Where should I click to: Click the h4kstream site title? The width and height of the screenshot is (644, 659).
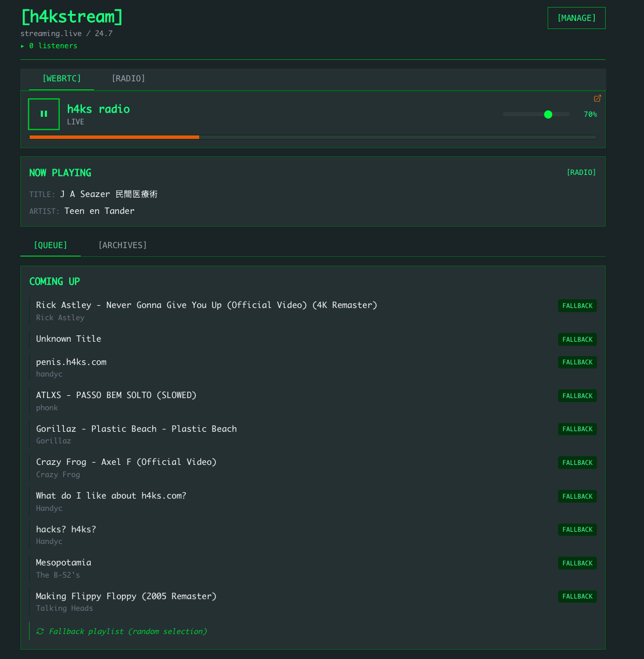tap(71, 16)
